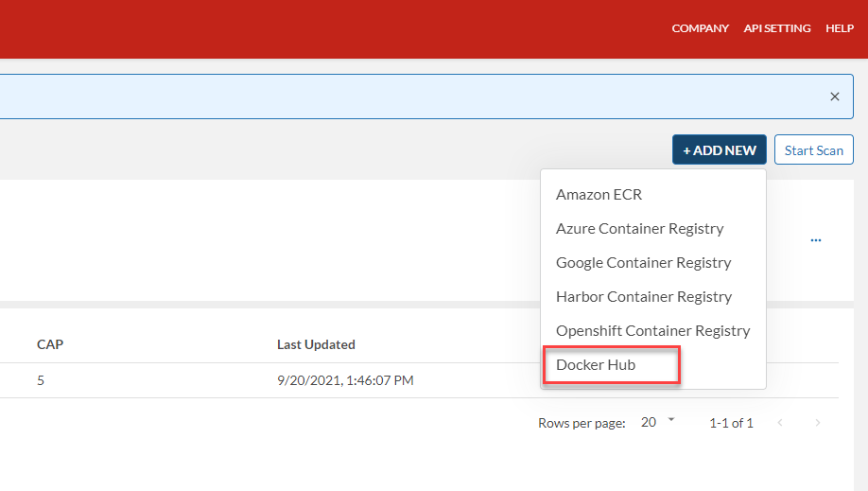The height and width of the screenshot is (491, 868).
Task: Go to the previous page arrow
Action: pos(780,423)
